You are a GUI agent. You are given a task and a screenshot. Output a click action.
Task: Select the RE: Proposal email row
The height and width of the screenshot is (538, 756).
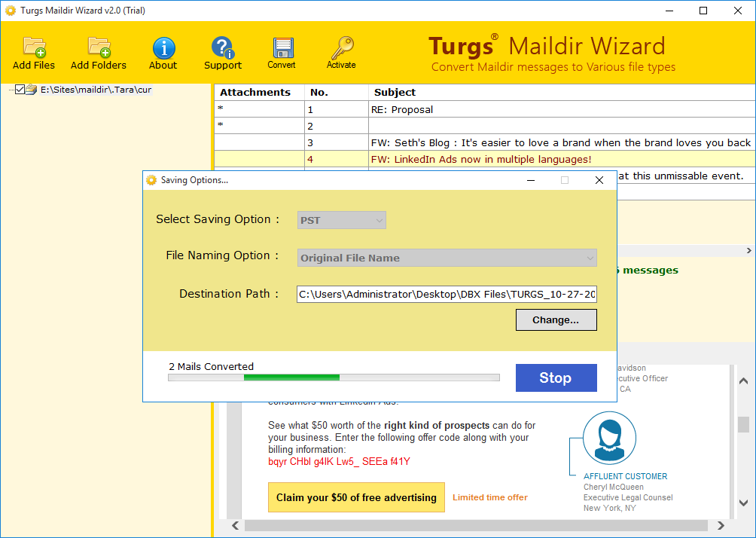485,109
